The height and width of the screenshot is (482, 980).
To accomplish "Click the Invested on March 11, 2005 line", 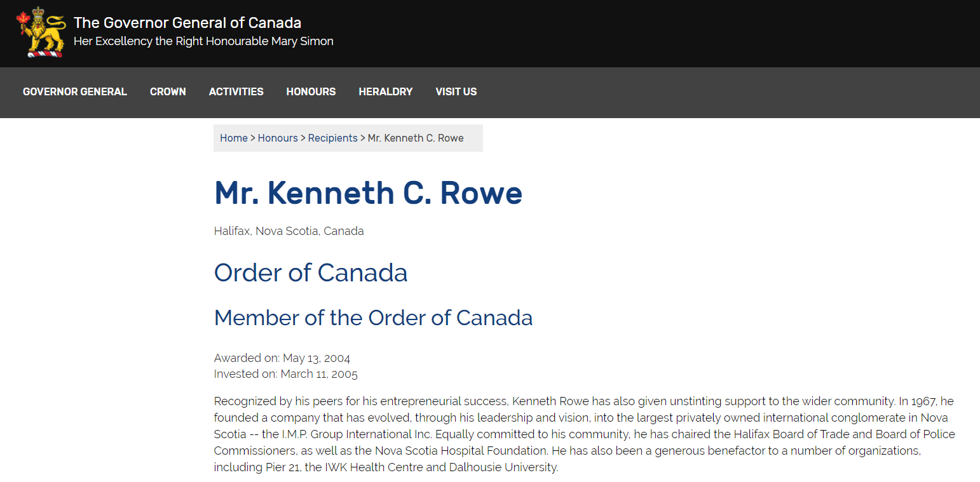I will coord(286,374).
